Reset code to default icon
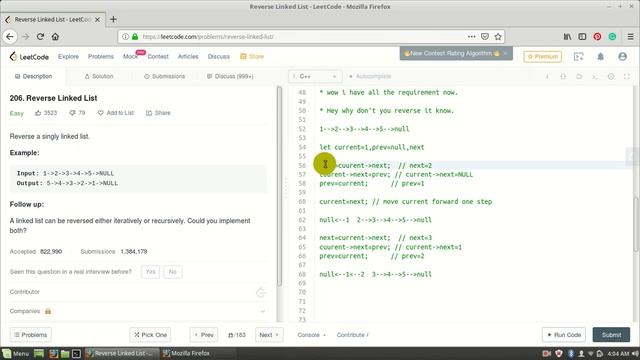Screen dimensions: 640x360 coord(579,76)
